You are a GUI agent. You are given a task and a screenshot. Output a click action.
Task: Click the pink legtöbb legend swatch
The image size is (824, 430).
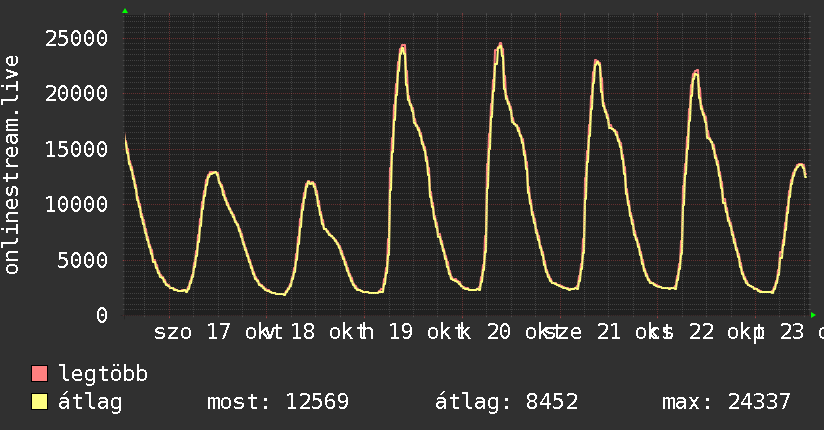(x=39, y=374)
